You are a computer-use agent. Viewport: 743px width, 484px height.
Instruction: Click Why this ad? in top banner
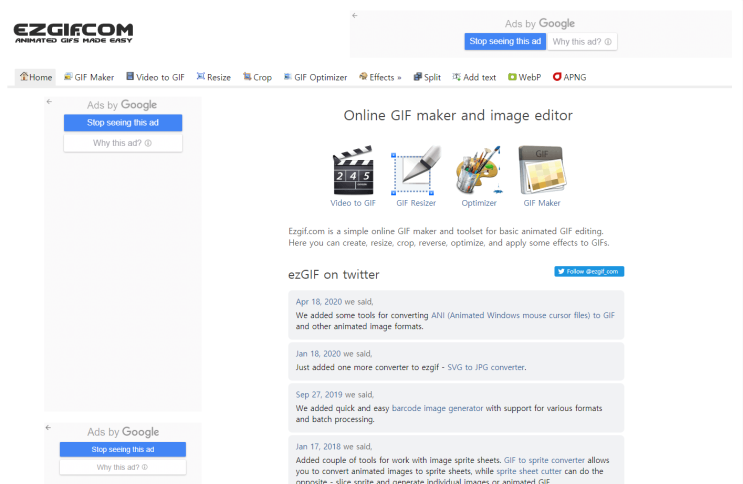click(582, 42)
